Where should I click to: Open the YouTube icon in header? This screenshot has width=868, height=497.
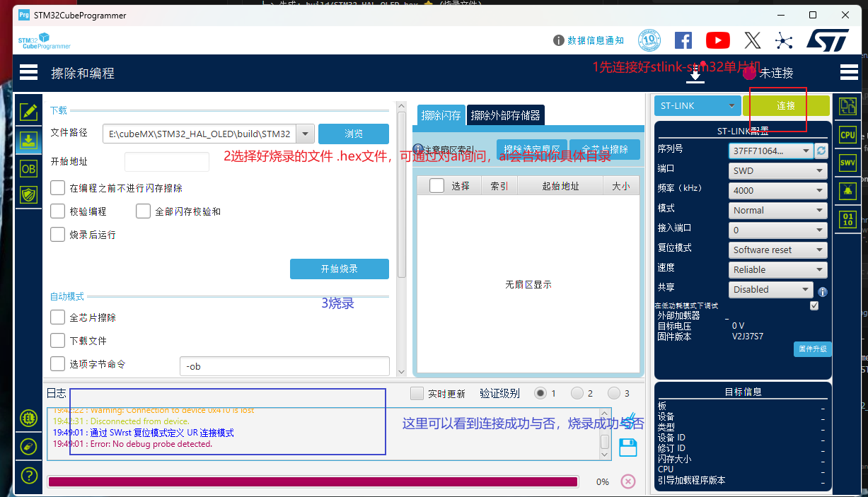[717, 40]
